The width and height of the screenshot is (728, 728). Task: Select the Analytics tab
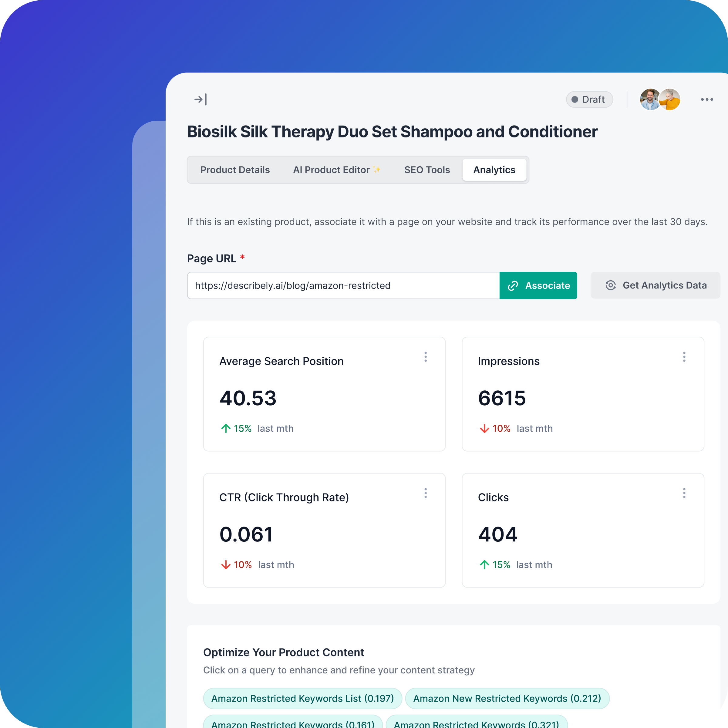coord(495,169)
